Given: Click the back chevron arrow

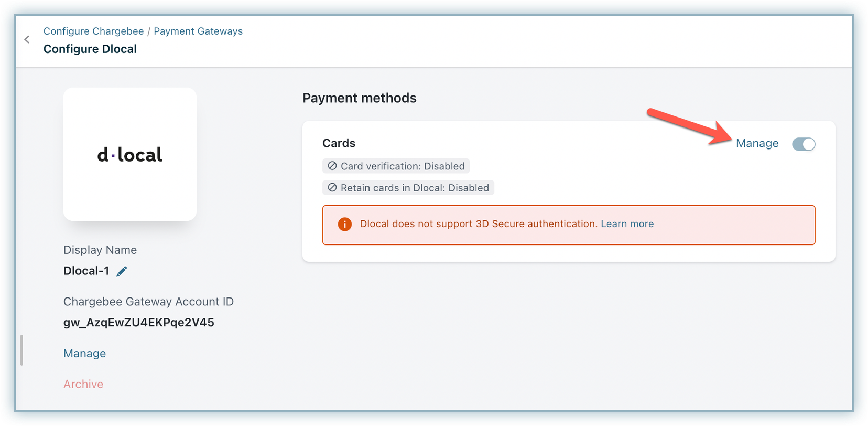Looking at the screenshot, I should (27, 40).
